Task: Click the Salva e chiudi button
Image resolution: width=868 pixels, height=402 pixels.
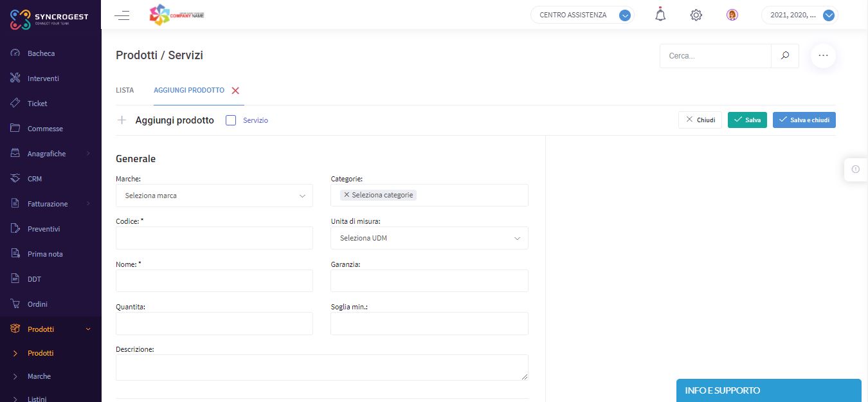Action: coord(804,120)
